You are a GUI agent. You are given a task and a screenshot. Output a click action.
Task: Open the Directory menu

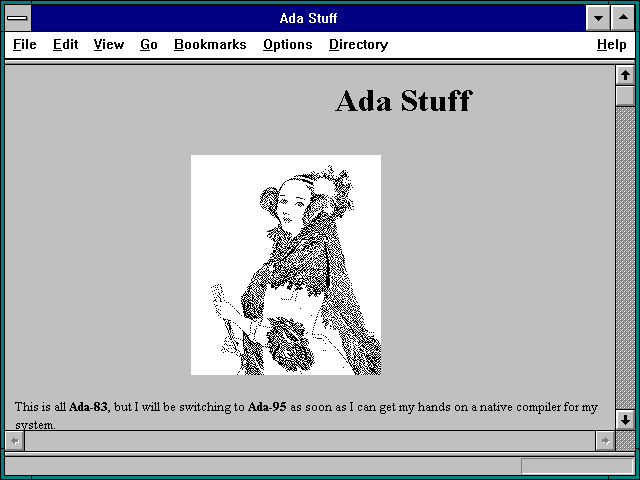pos(358,44)
